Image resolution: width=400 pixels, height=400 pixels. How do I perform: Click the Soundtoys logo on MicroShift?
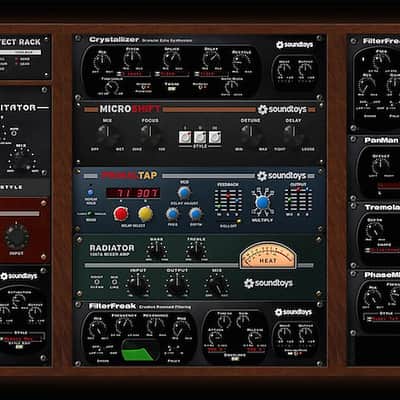[x=282, y=109]
